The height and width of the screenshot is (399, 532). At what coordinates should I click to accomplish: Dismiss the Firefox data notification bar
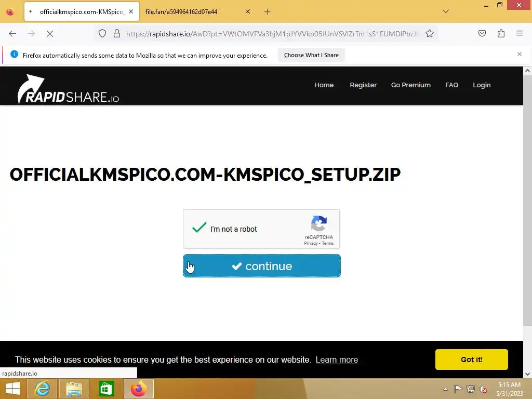pyautogui.click(x=520, y=54)
